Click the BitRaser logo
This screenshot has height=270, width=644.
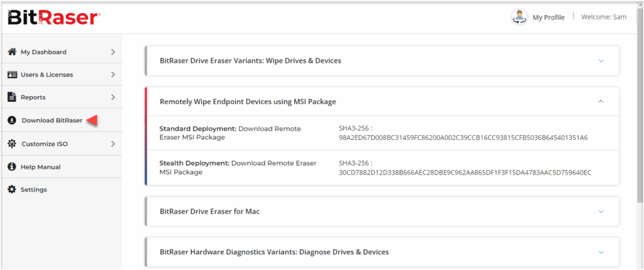point(54,17)
